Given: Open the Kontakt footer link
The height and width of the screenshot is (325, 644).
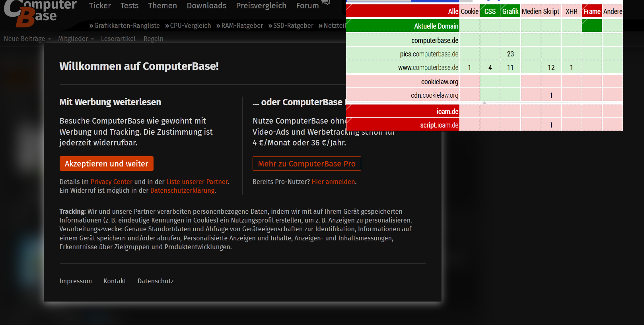Looking at the screenshot, I should point(115,281).
